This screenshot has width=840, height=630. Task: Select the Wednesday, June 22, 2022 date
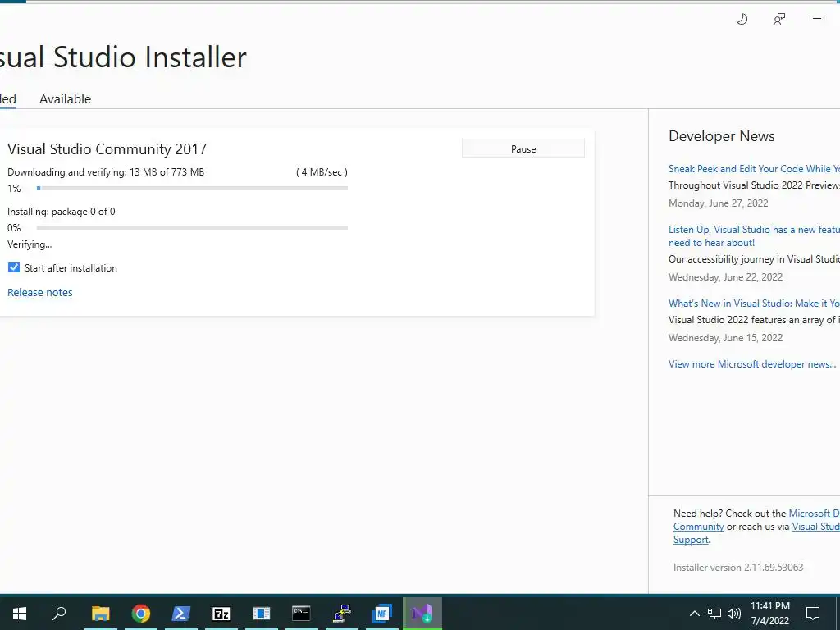725,277
